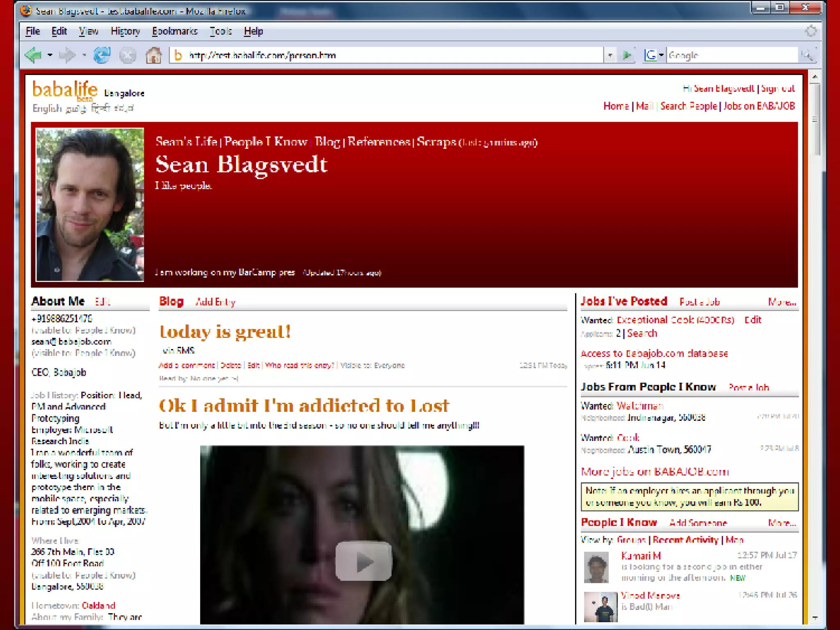840x630 pixels.
Task: Click the Google search engine icon
Action: [651, 55]
